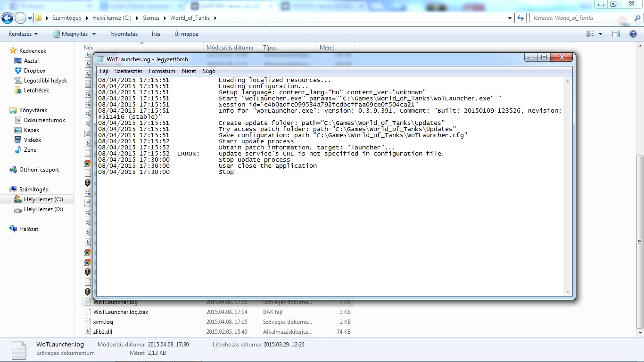Click the blue Help question mark icon
The image size is (644, 362).
coord(633,34)
